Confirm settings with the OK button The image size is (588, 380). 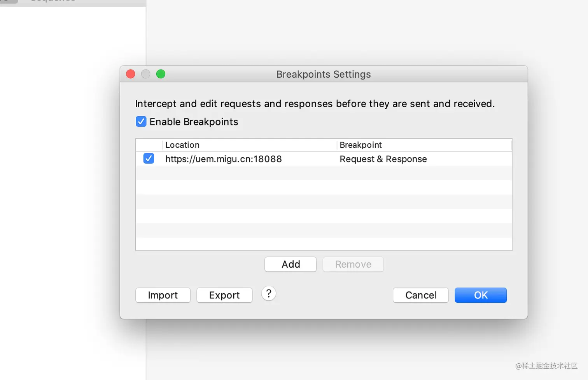481,295
